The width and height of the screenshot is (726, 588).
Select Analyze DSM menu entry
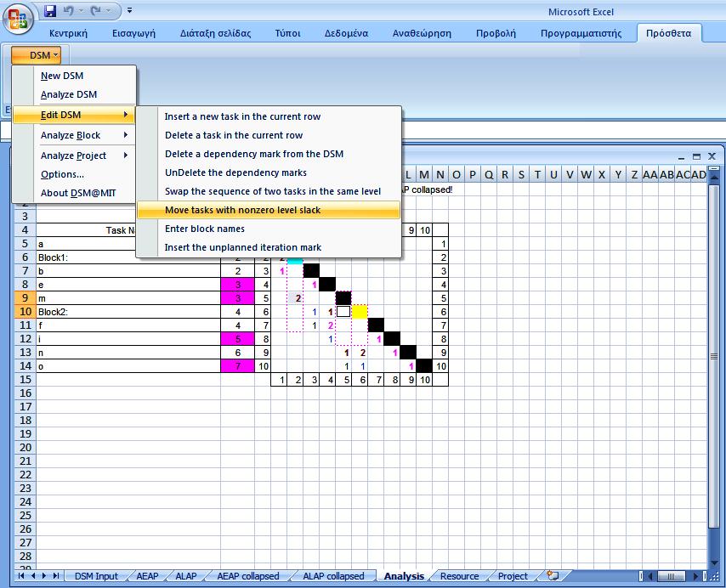tap(74, 94)
